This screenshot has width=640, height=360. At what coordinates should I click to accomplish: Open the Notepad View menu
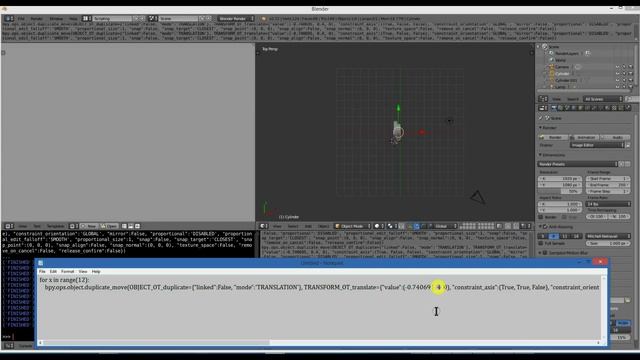(83, 271)
